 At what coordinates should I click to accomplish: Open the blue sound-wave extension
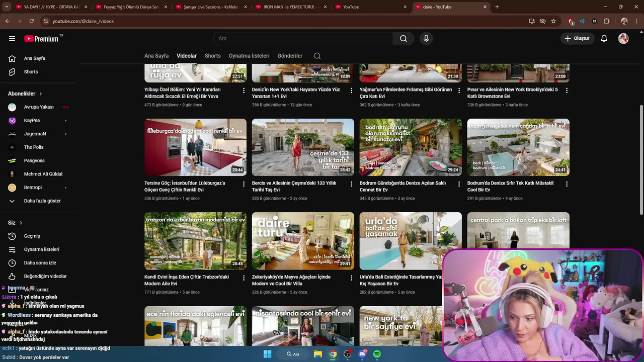click(x=582, y=21)
